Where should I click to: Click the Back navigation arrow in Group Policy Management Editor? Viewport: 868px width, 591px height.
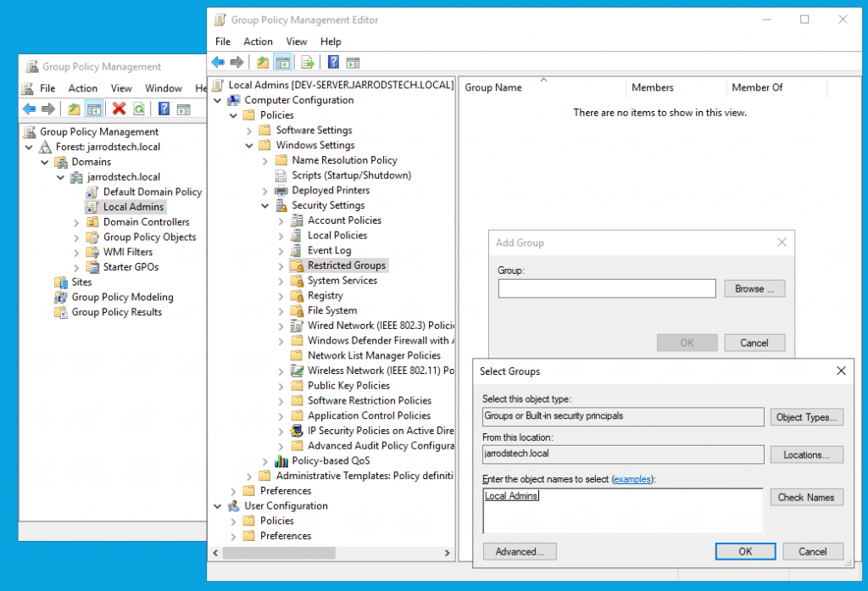(x=218, y=62)
